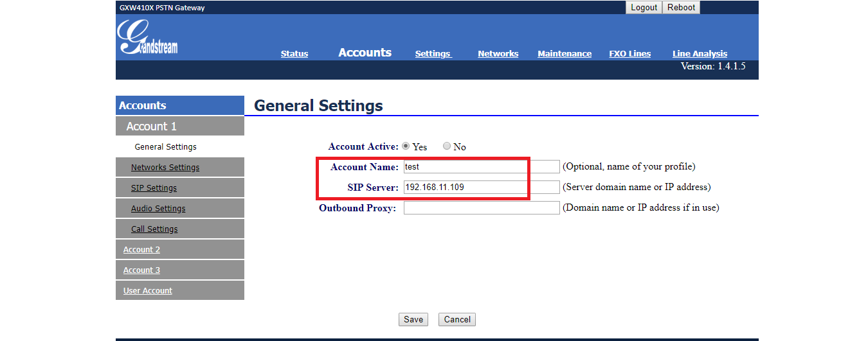Expand Account 2 in the sidebar
The image size is (868, 341).
tap(141, 250)
